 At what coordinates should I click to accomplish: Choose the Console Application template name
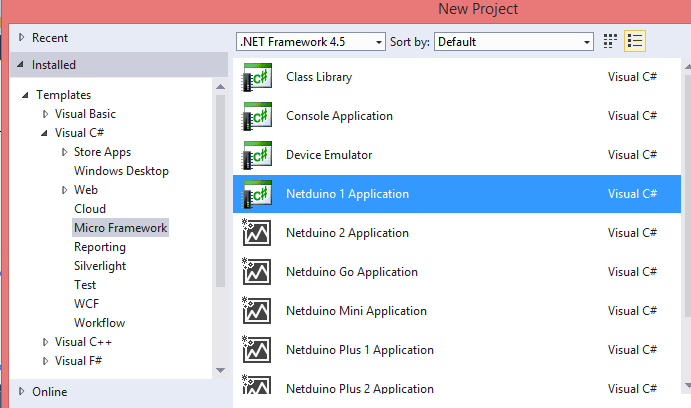pyautogui.click(x=339, y=116)
